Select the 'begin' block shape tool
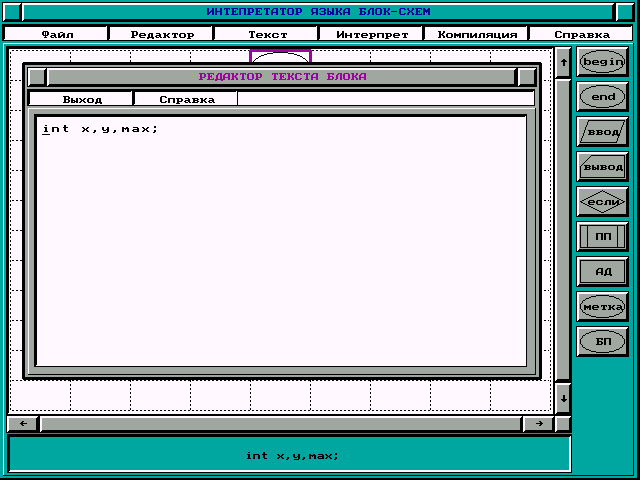The image size is (640, 480). coord(603,62)
